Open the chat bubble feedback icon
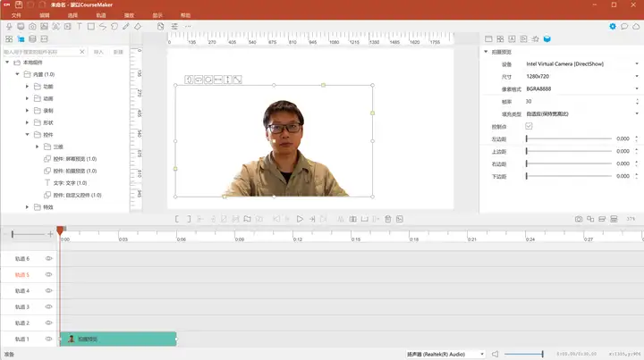The height and width of the screenshot is (360, 644). (x=624, y=26)
